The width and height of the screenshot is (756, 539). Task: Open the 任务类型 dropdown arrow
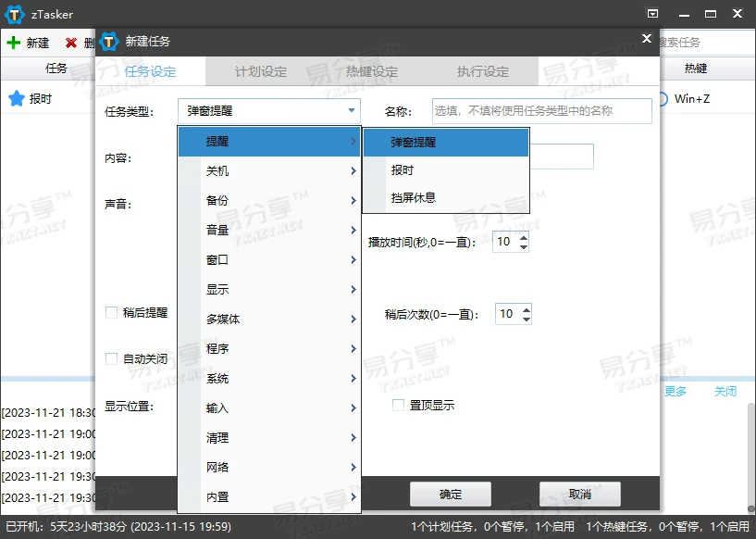[352, 110]
